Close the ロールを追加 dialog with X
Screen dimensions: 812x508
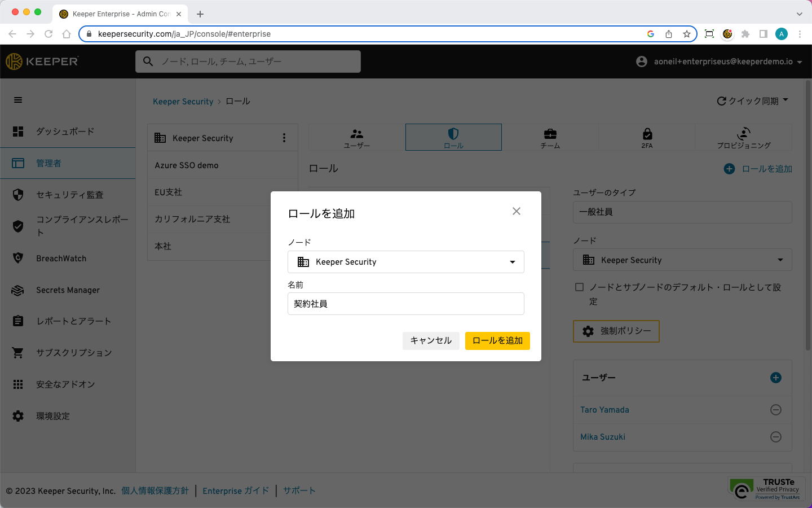pos(516,211)
